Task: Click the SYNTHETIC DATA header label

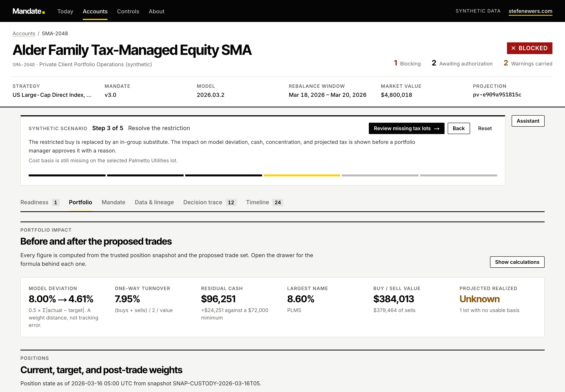Action: pos(478,11)
